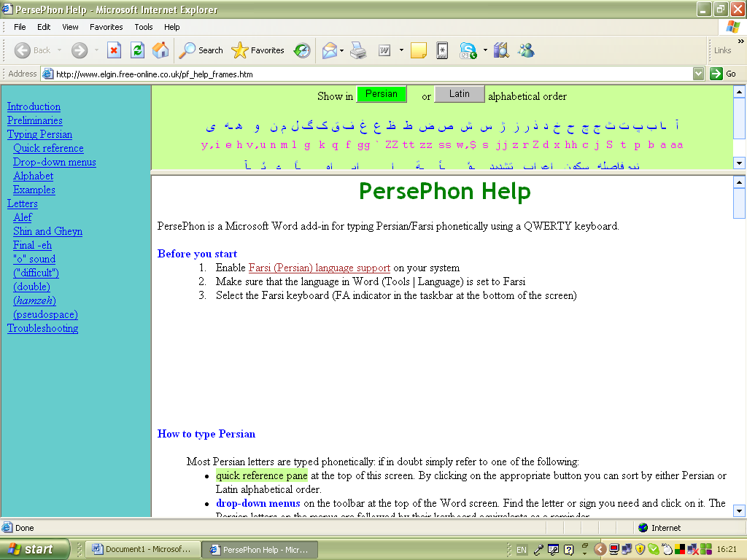The width and height of the screenshot is (747, 560).
Task: Open the Search toolbar button
Action: coord(201,50)
